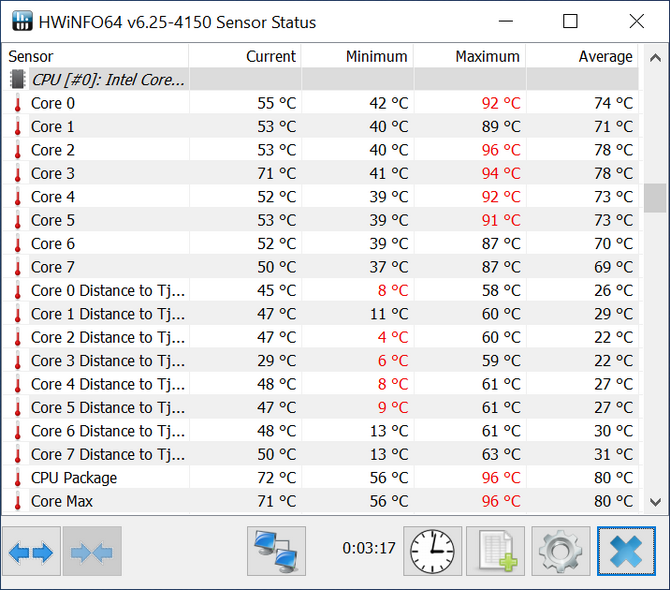Click thermometer icon beside Core 5

pos(18,220)
